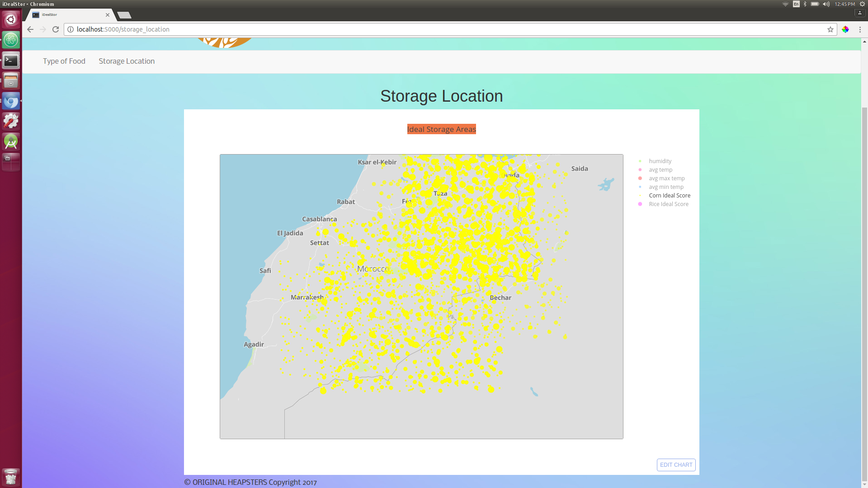Open Android Studio from dock
Screen dimensions: 868x488
click(x=11, y=141)
